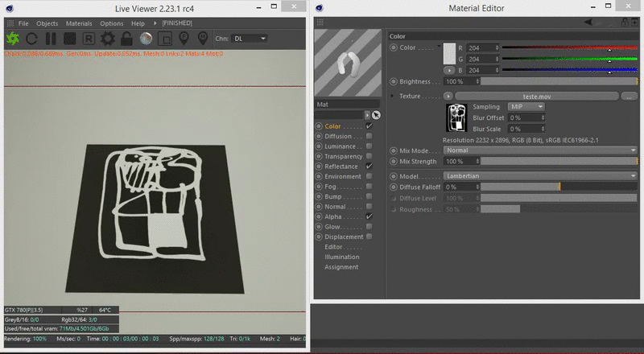Viewport: 644px width, 354px height.
Task: Enable the Fog channel checkbox
Action: point(369,186)
